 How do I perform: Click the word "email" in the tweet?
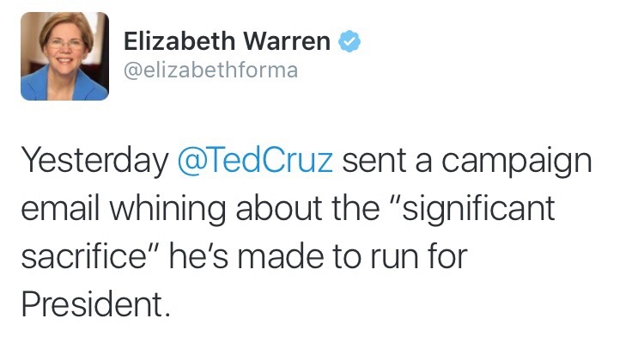(61, 208)
